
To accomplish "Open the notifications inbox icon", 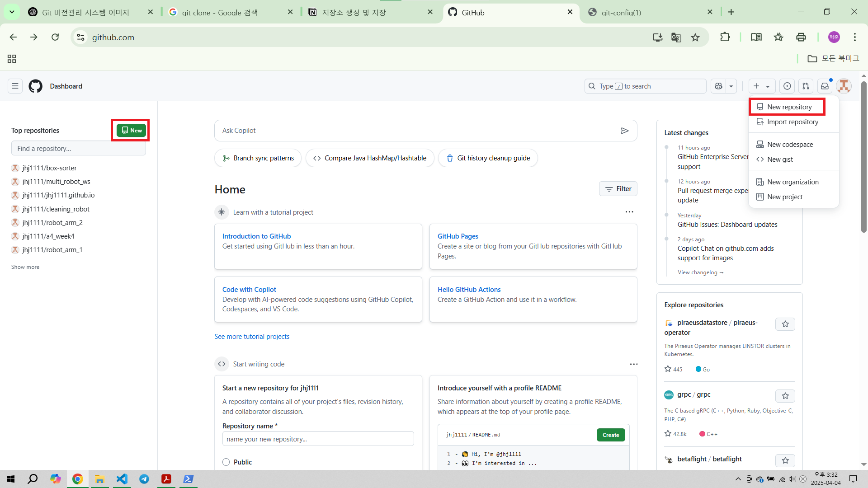I will point(825,86).
